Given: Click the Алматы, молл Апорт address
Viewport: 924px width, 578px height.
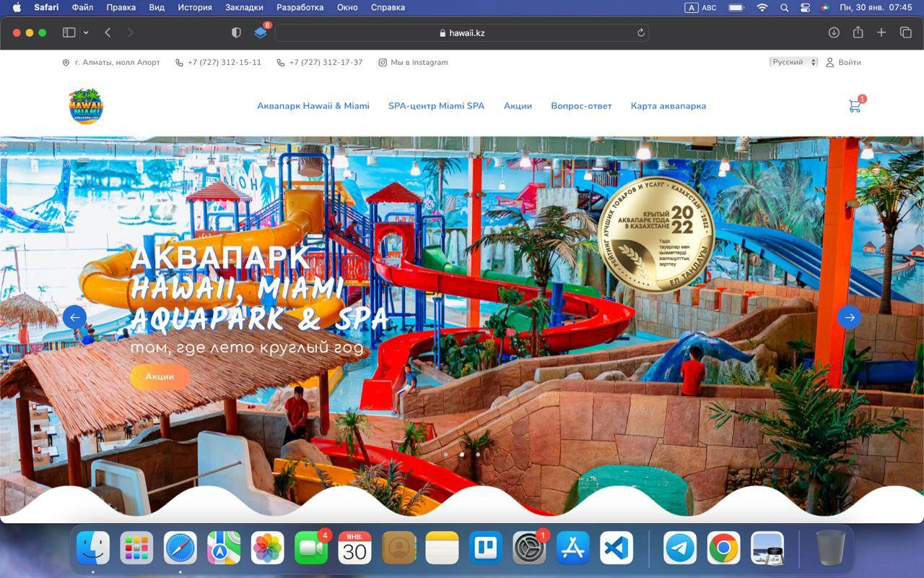Looking at the screenshot, I should click(x=111, y=62).
